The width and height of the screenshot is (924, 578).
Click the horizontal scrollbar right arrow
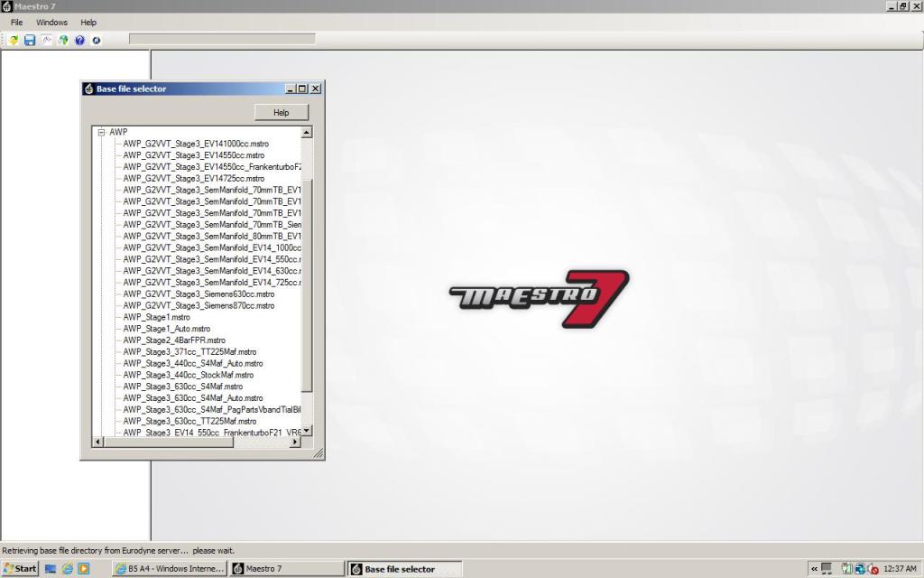295,442
